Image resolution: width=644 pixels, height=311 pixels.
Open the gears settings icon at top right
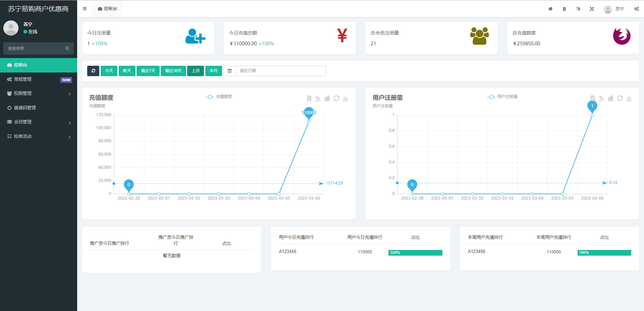(636, 9)
